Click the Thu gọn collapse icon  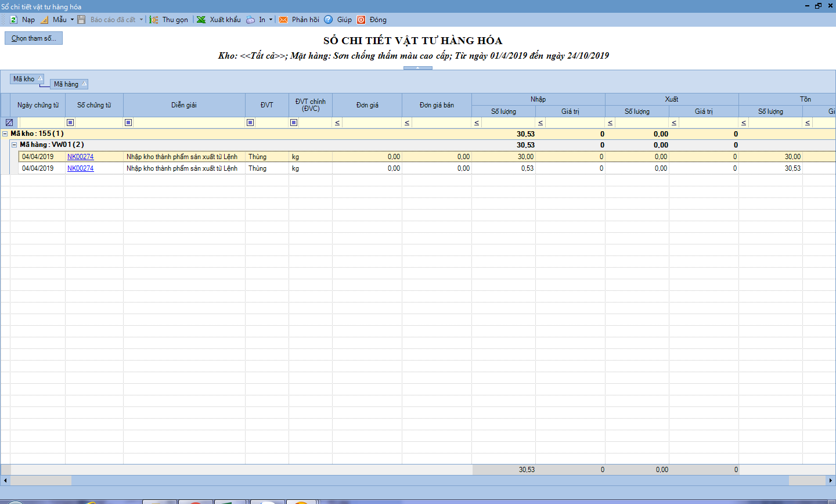[x=154, y=20]
